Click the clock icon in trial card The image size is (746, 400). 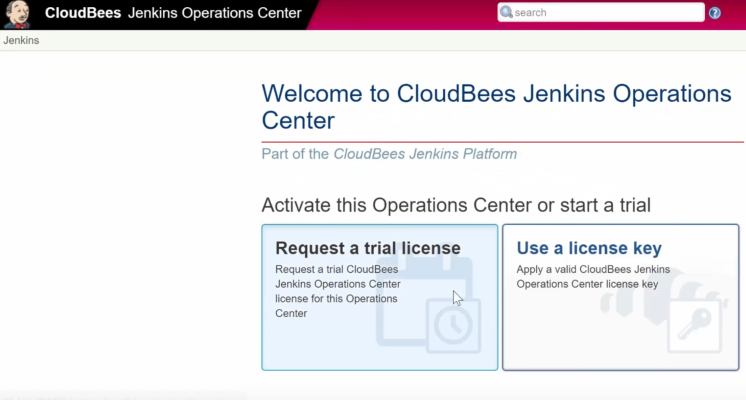click(453, 326)
